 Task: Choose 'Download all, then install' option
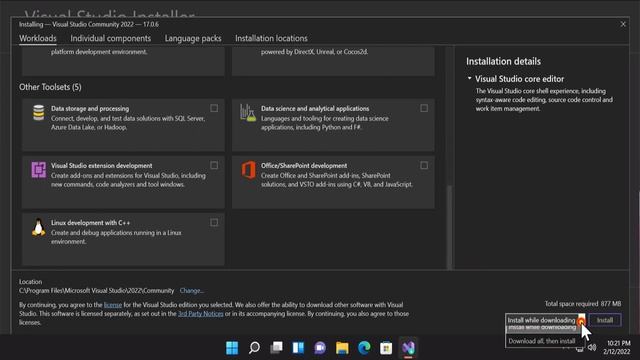(542, 341)
